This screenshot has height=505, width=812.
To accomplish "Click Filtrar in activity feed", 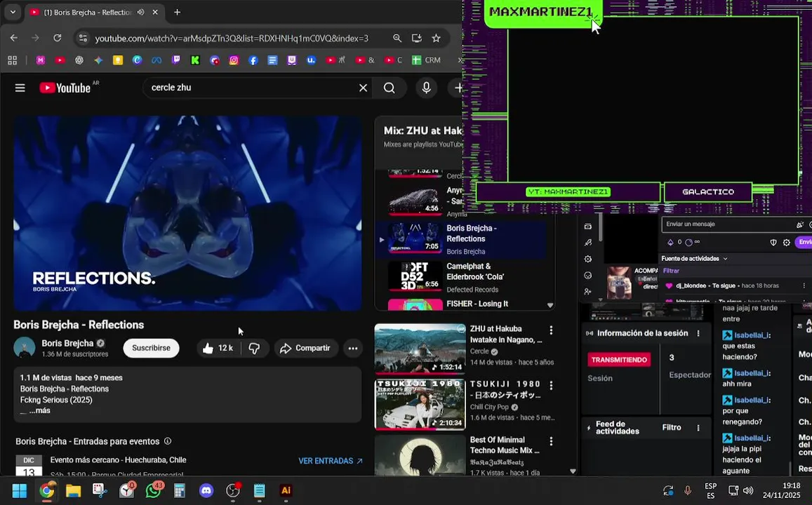I will click(671, 271).
